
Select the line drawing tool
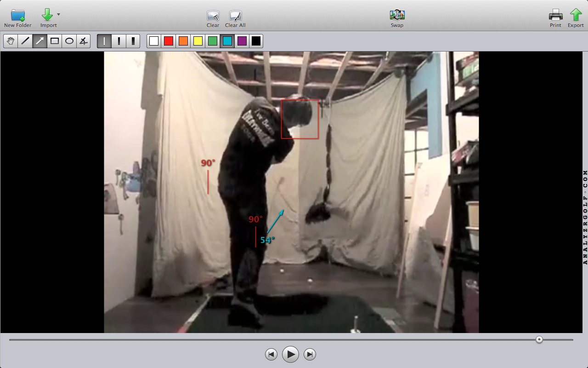pyautogui.click(x=25, y=41)
